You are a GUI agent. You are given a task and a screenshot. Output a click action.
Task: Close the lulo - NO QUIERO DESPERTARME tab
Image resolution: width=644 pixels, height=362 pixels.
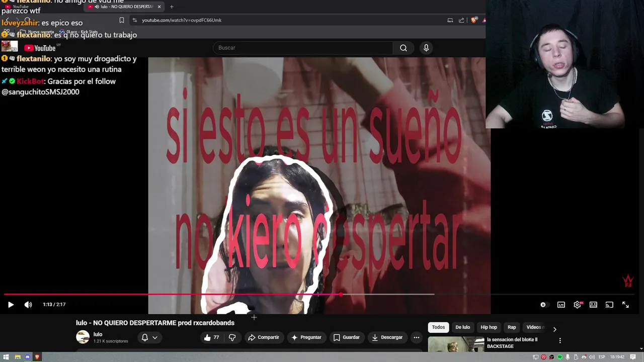159,7
